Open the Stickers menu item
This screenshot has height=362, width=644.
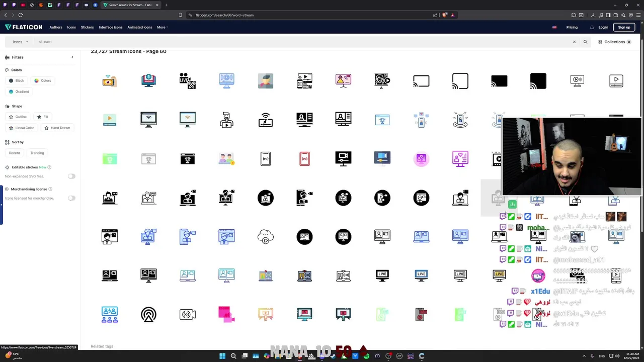[87, 27]
